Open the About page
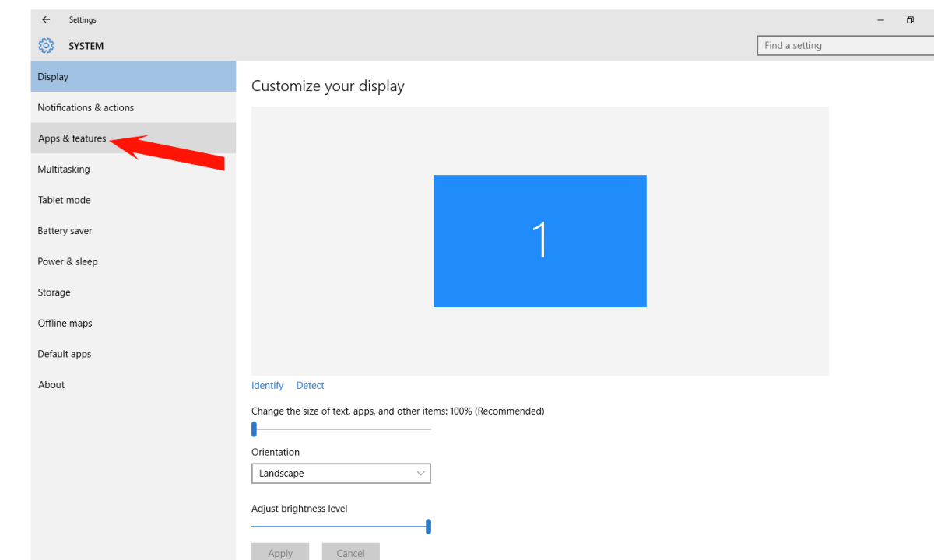The height and width of the screenshot is (560, 934). coord(51,384)
